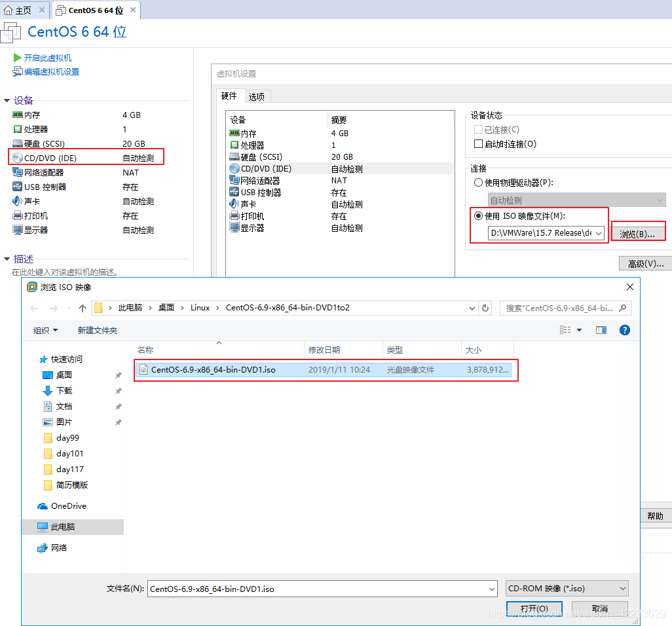Click the Back arrow in Browse ISO dialog
Screen dimensions: 672x626
point(34,308)
